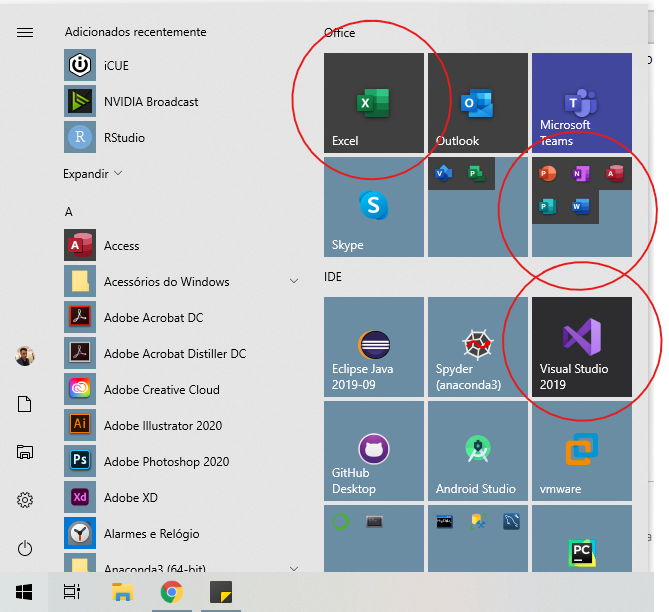Open the Power options button
The image size is (669, 612).
point(25,548)
